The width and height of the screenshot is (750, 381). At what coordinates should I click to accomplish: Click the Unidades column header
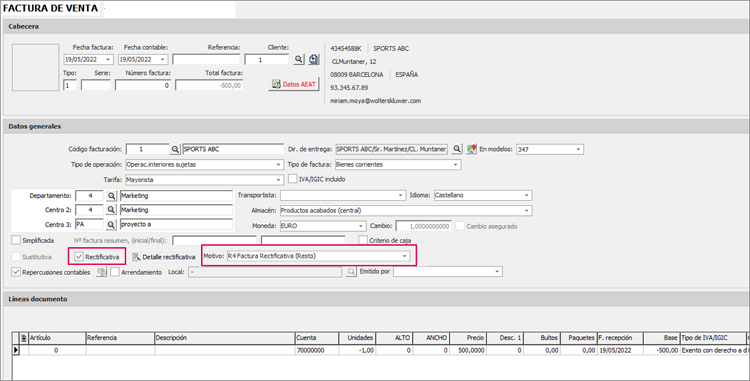pos(357,338)
